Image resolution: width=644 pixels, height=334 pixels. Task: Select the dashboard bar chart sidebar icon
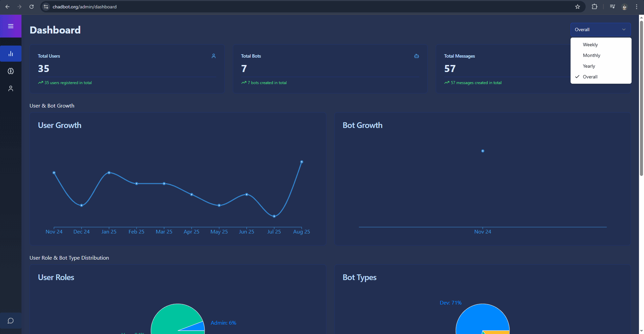(11, 54)
